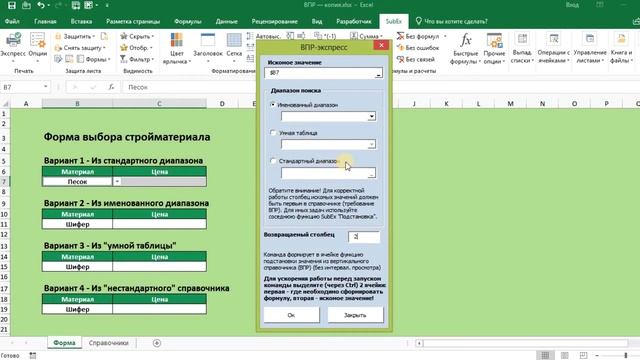
Task: Switch to the Справочники sheet tab
Action: tap(109, 343)
